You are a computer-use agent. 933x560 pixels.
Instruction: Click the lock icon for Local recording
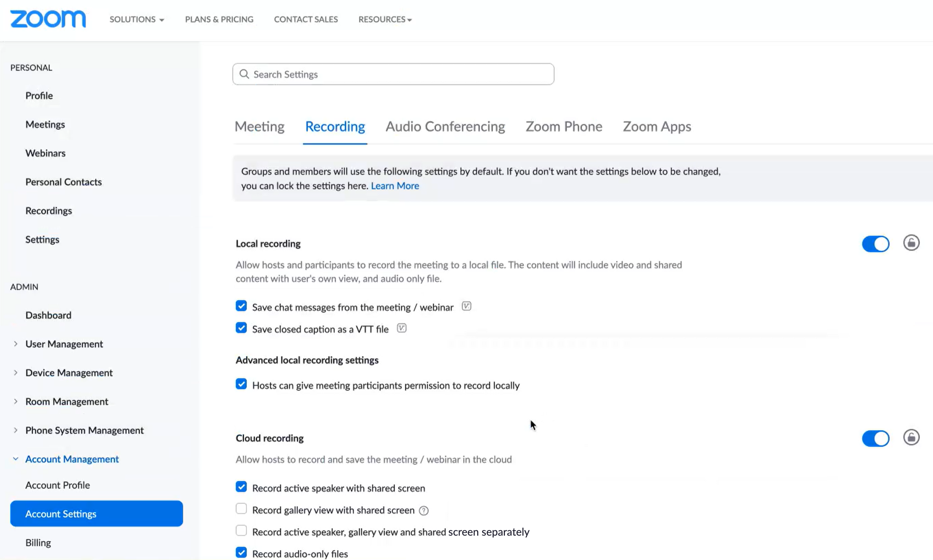(x=911, y=243)
